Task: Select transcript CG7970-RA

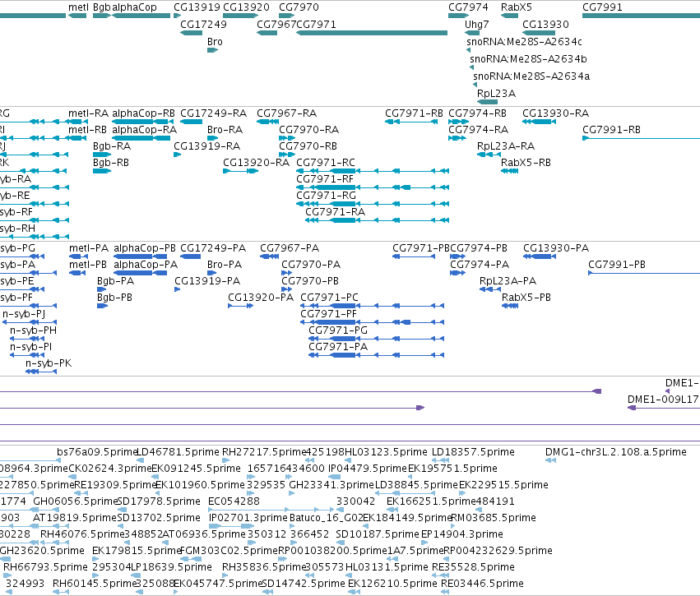Action: [309, 130]
